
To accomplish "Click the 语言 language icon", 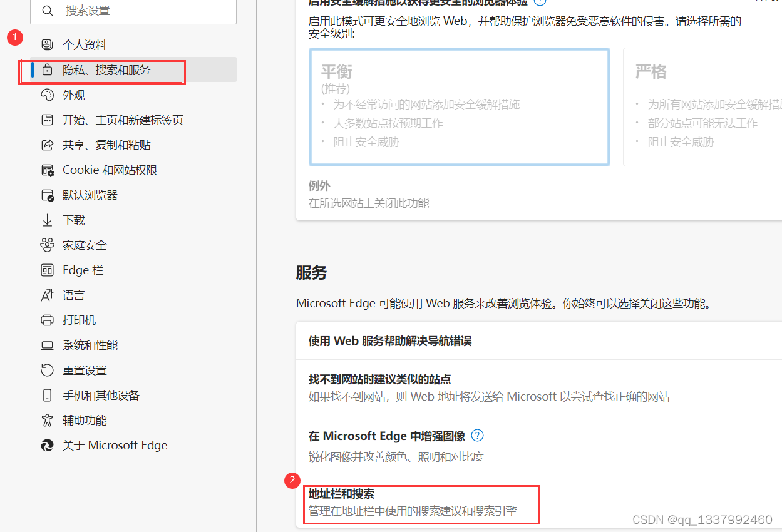I will click(x=47, y=295).
